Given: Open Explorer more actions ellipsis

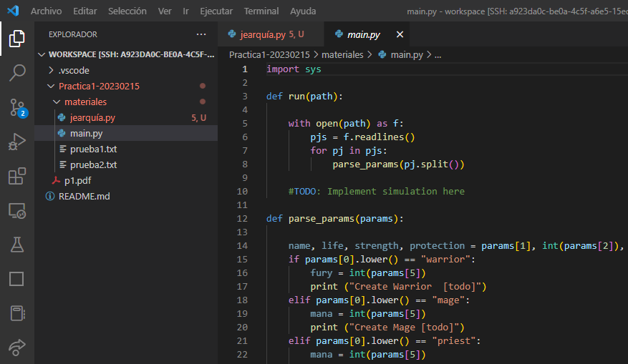Looking at the screenshot, I should (201, 34).
